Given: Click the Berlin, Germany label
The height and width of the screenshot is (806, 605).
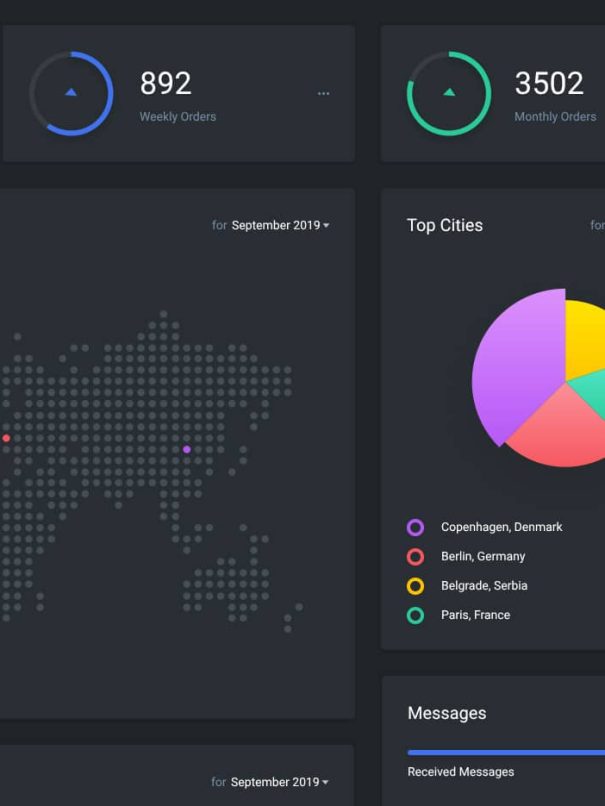Looking at the screenshot, I should (x=483, y=557).
